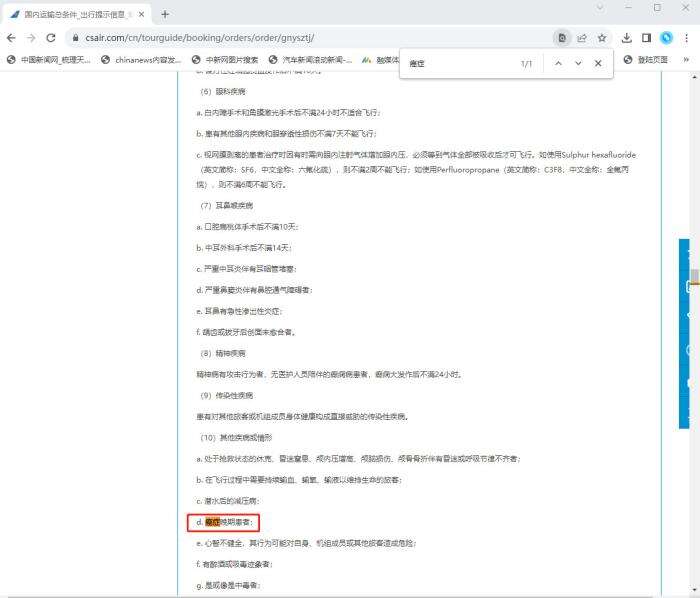Reload the current page
700x598 pixels.
pos(52,38)
